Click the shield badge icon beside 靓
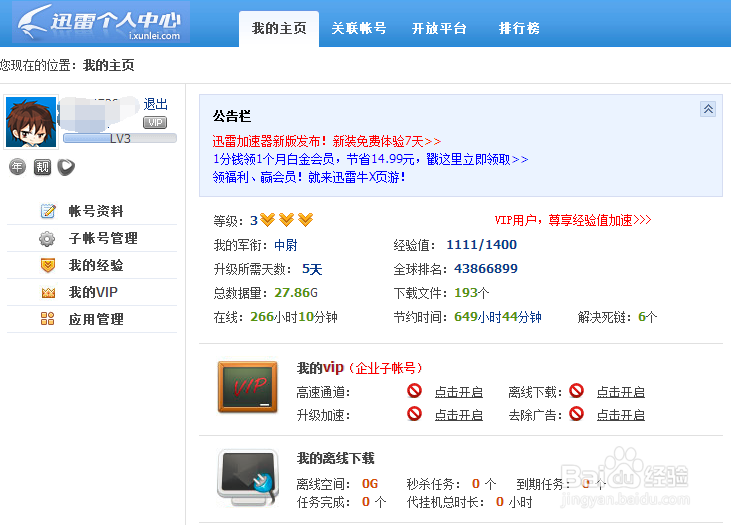Screen dimensions: 731x525 (66, 167)
